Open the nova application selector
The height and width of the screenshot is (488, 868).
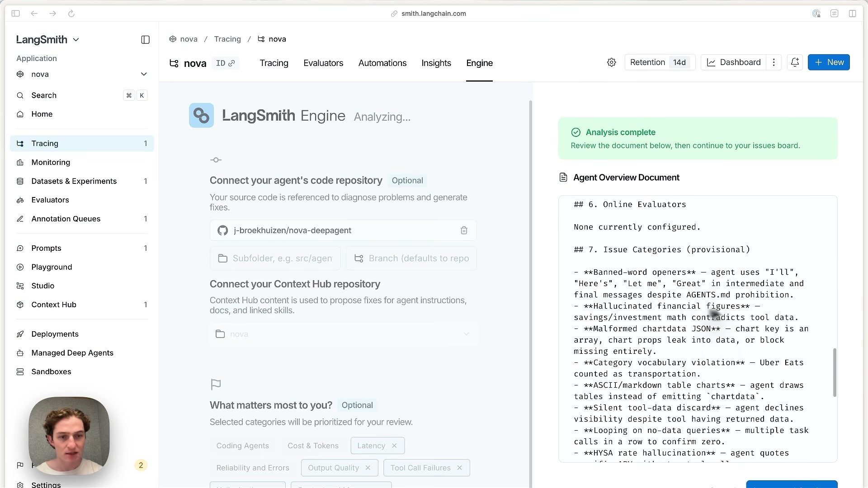[x=82, y=74]
